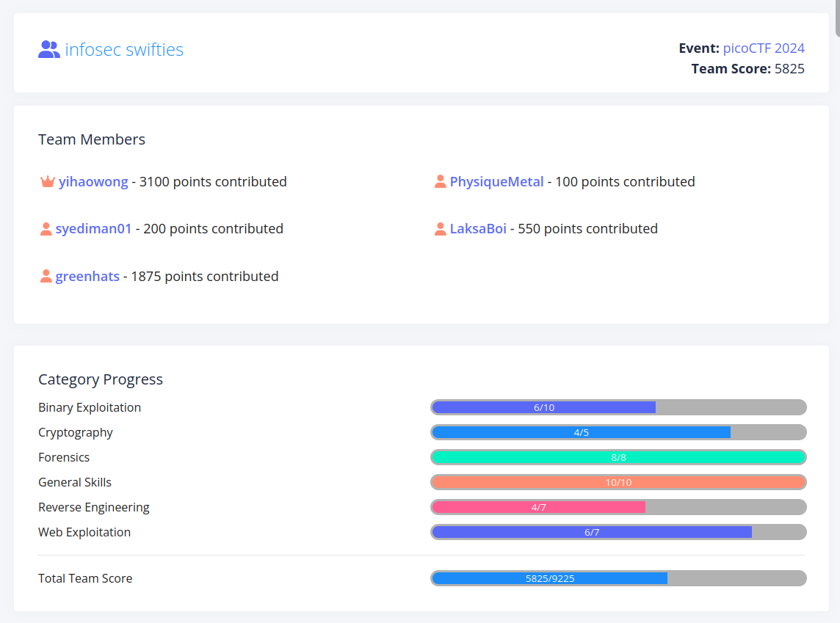Viewport: 840px width, 623px height.
Task: Click the user icon beside LaksaBoi
Action: [x=441, y=229]
